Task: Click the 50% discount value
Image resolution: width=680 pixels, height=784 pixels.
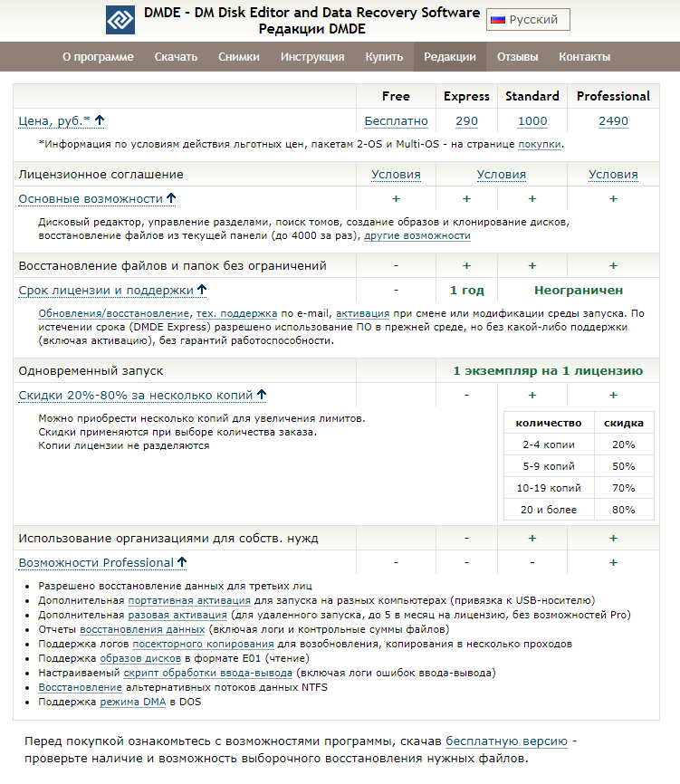Action: (624, 466)
